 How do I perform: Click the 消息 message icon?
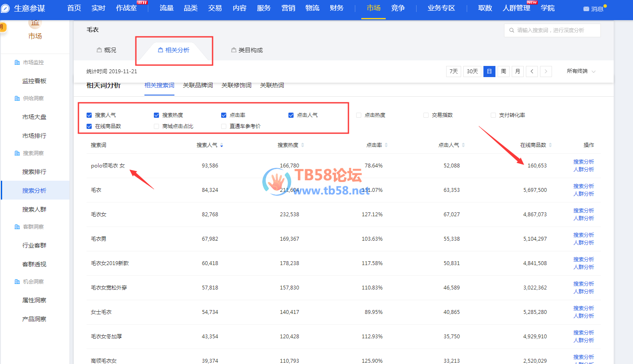click(x=586, y=9)
